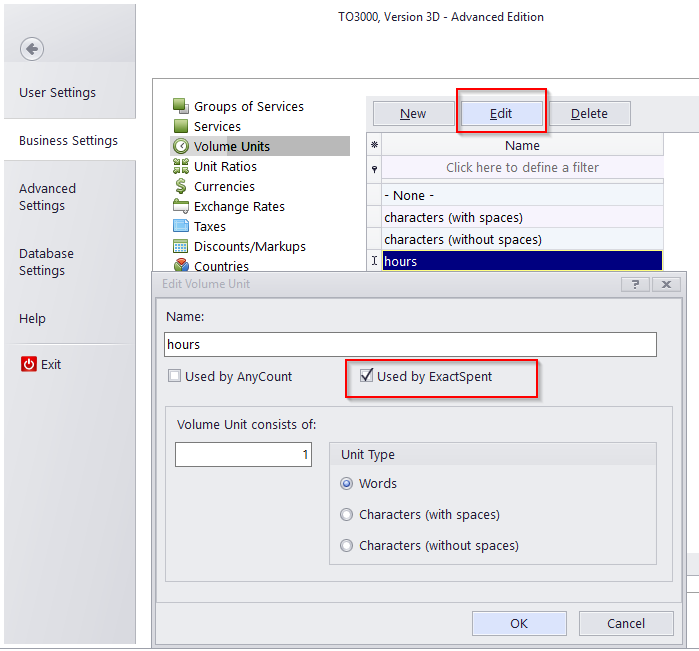Click the Services tree icon

coord(181,126)
